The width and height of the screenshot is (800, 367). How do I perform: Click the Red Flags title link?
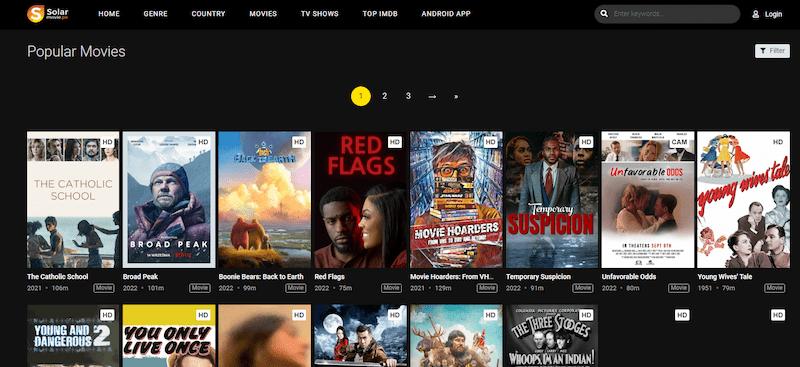point(330,277)
